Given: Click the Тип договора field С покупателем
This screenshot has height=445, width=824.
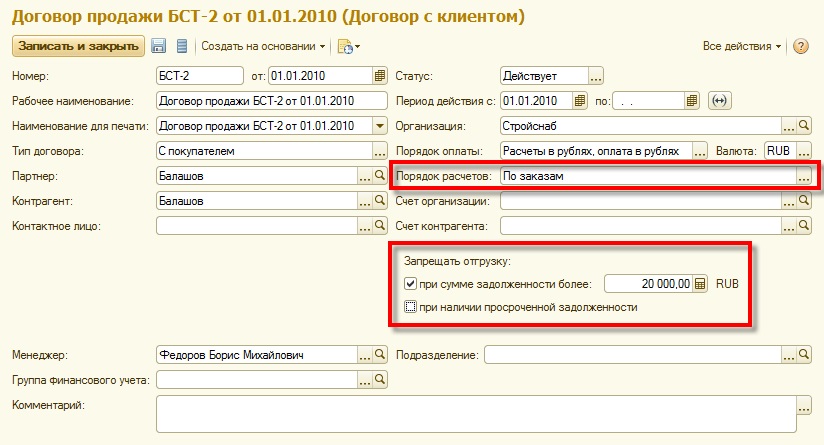Looking at the screenshot, I should pos(265,151).
